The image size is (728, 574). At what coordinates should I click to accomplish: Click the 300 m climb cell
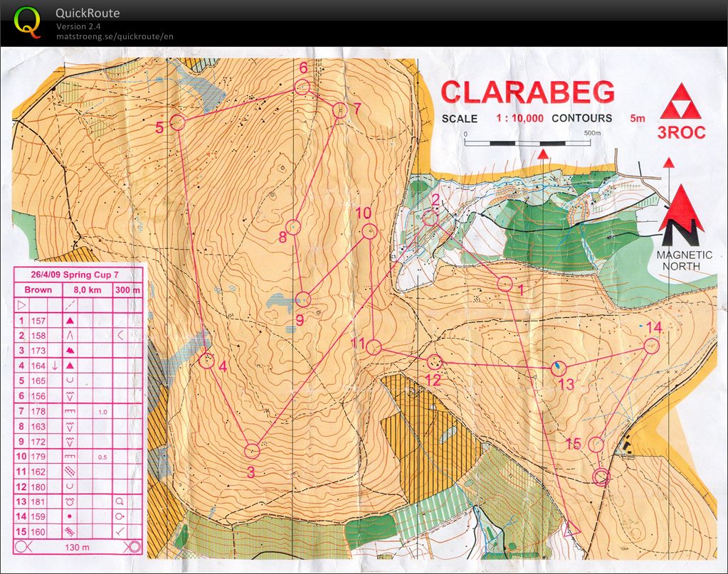click(x=127, y=290)
